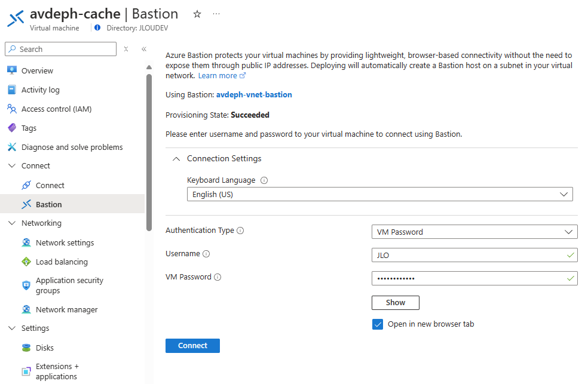Click the Diagnose and solve problems icon

point(12,147)
